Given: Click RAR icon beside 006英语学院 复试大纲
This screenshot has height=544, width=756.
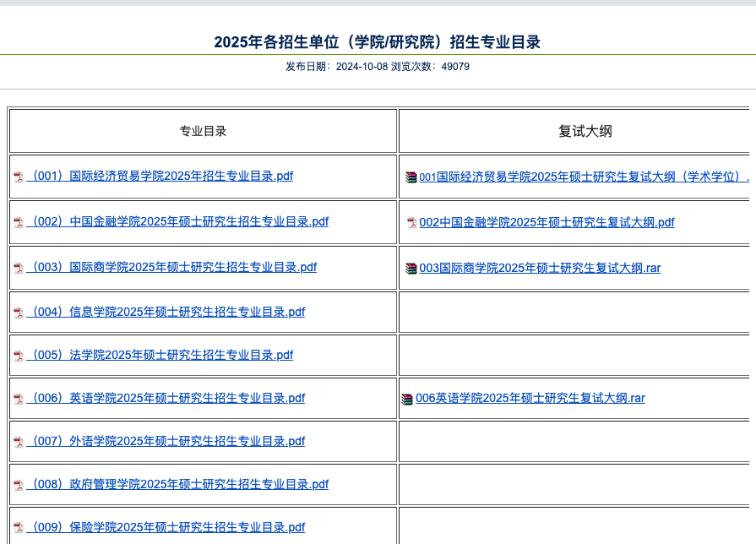Looking at the screenshot, I should pos(407,399).
